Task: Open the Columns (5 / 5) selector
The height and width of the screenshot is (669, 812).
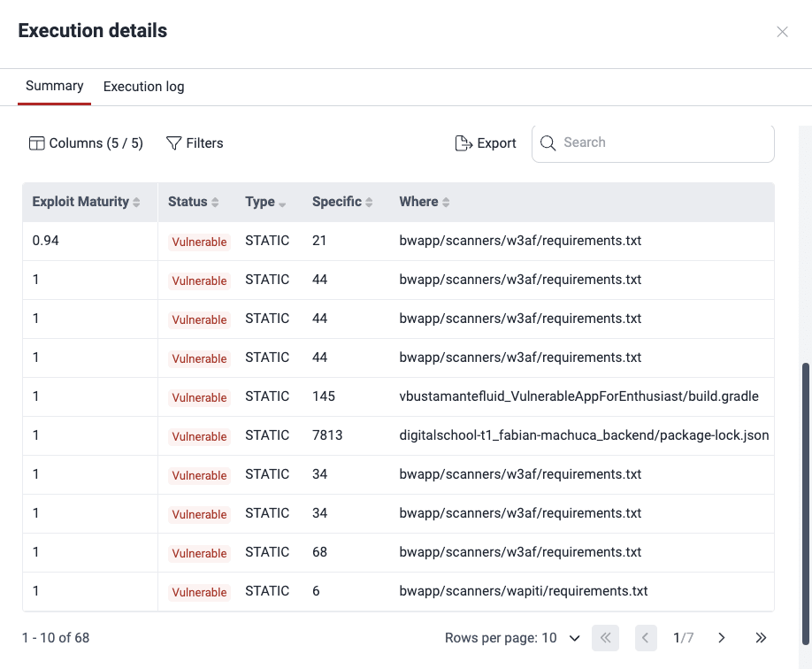Action: [x=86, y=143]
